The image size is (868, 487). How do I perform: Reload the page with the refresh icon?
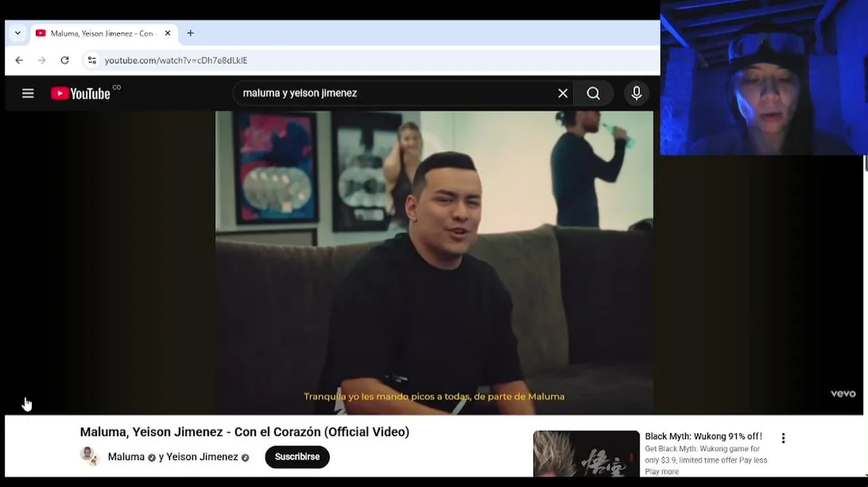pos(65,60)
